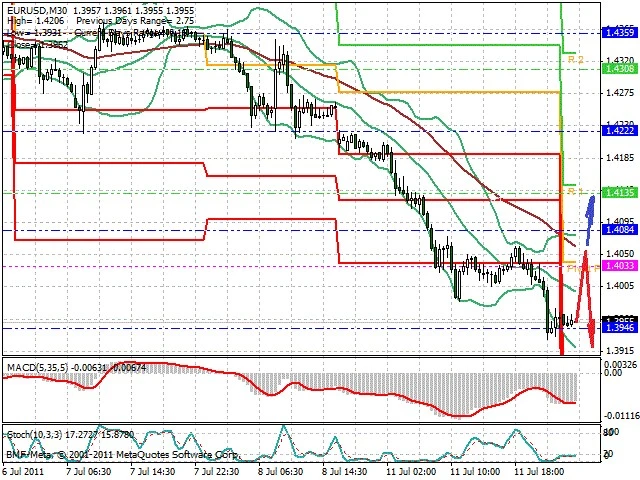Screen dimensions: 640x480
Task: Click the 1.4135 green R1 price label
Action: pyautogui.click(x=620, y=192)
